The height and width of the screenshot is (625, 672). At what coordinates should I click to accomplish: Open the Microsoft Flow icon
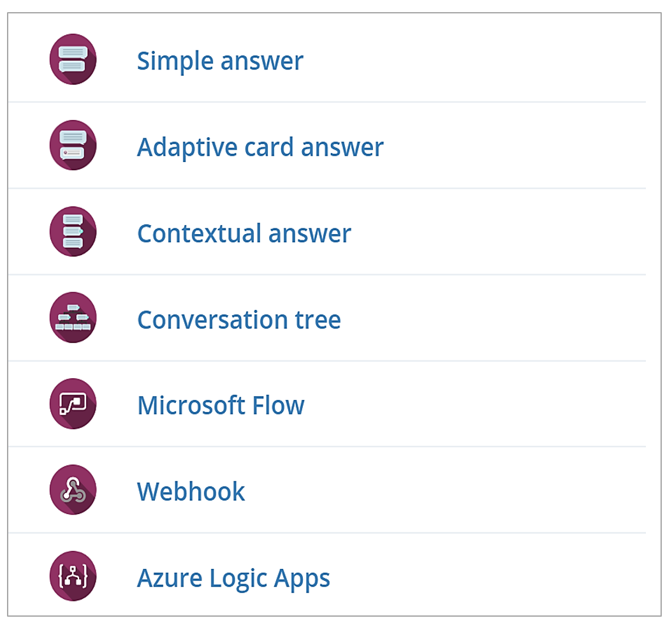(73, 404)
